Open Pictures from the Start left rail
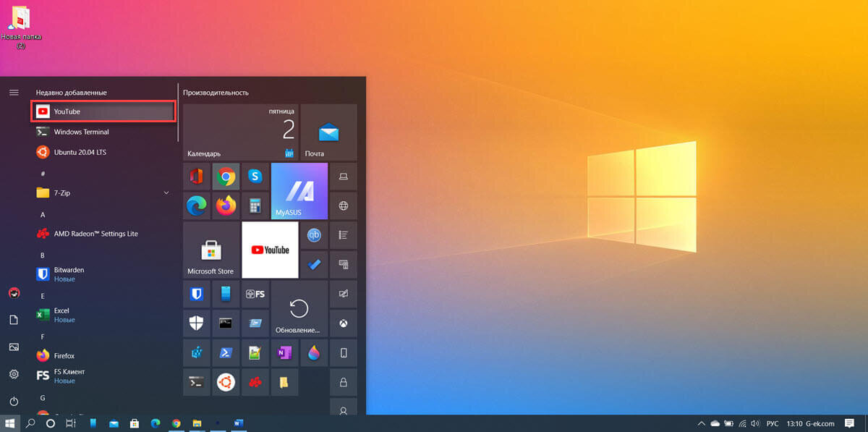The height and width of the screenshot is (432, 868). (14, 347)
